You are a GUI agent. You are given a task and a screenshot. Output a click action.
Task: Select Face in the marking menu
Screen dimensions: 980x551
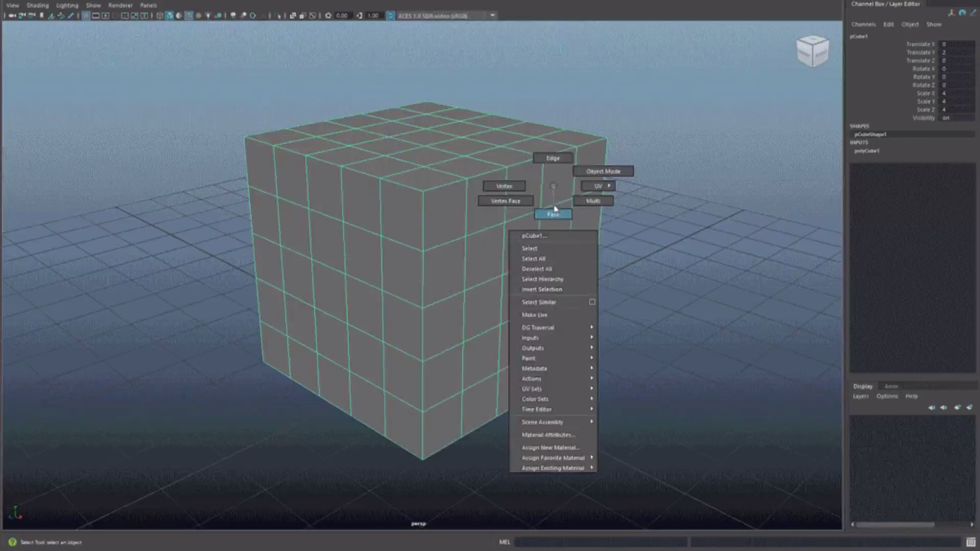coord(553,214)
